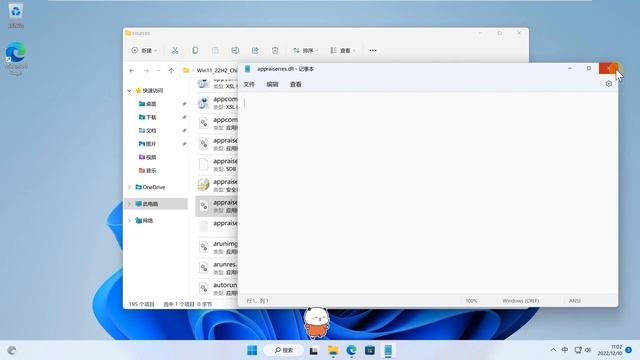Go back in File Explorer

click(131, 71)
